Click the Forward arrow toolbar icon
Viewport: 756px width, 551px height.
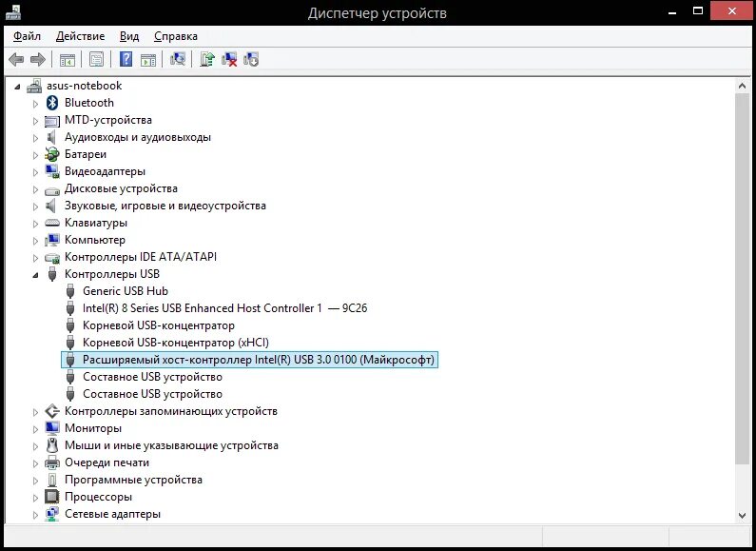(x=38, y=59)
